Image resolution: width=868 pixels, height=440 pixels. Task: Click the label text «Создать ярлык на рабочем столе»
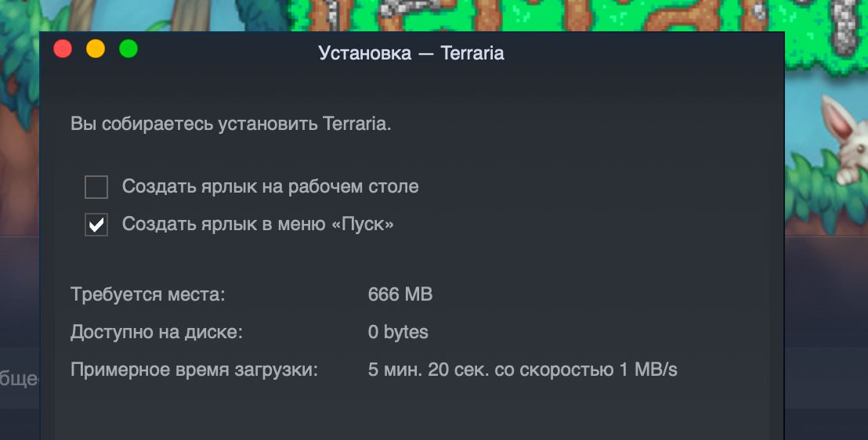point(270,186)
